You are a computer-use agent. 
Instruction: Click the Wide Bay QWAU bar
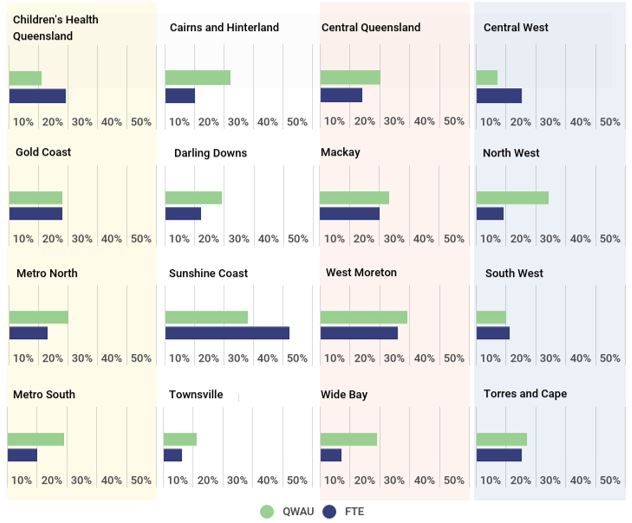click(348, 439)
